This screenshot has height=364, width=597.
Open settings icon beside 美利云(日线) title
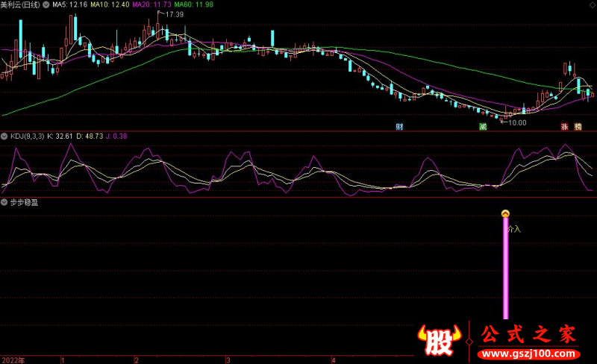pos(46,4)
